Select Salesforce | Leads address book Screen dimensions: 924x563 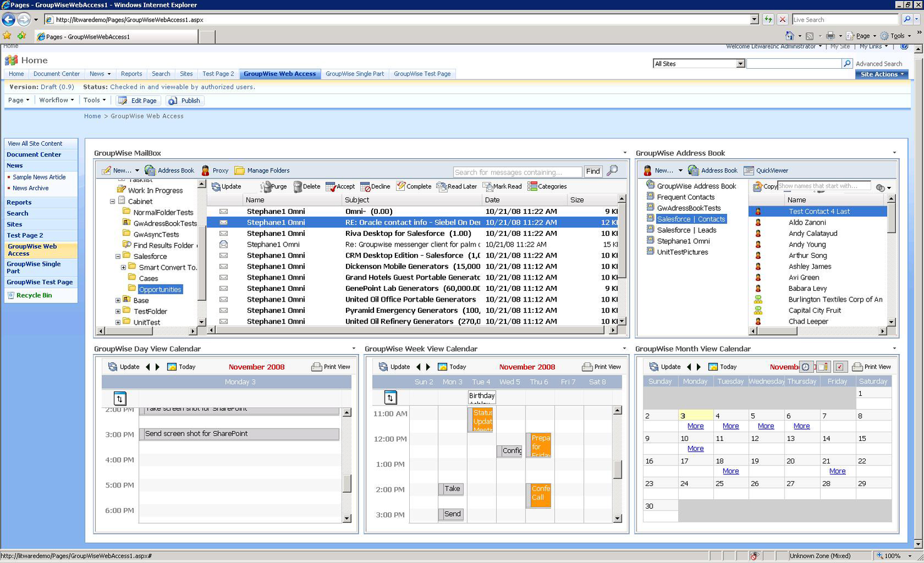[x=686, y=230]
